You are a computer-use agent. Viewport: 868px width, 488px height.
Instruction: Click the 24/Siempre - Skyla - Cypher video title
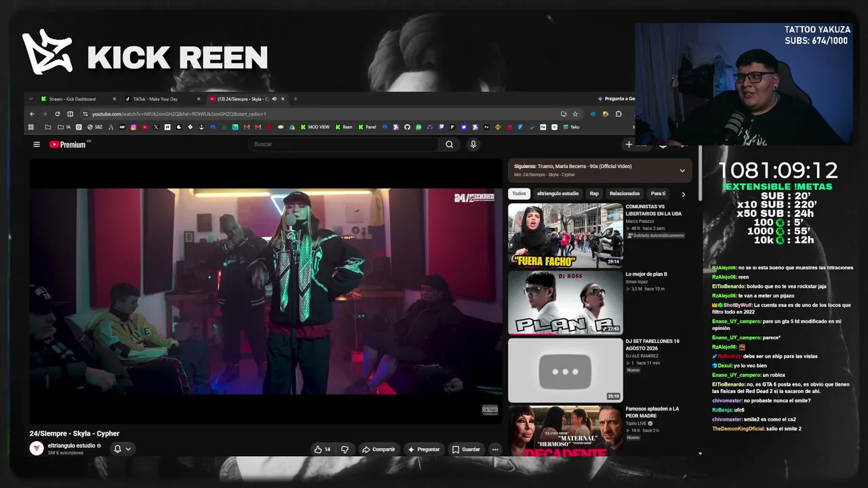(x=75, y=434)
